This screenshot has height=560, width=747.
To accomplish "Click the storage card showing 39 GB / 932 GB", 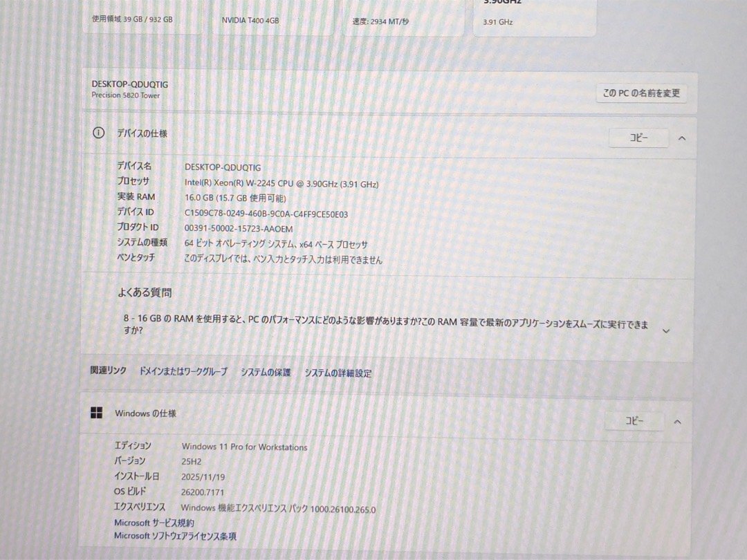I will (x=142, y=17).
